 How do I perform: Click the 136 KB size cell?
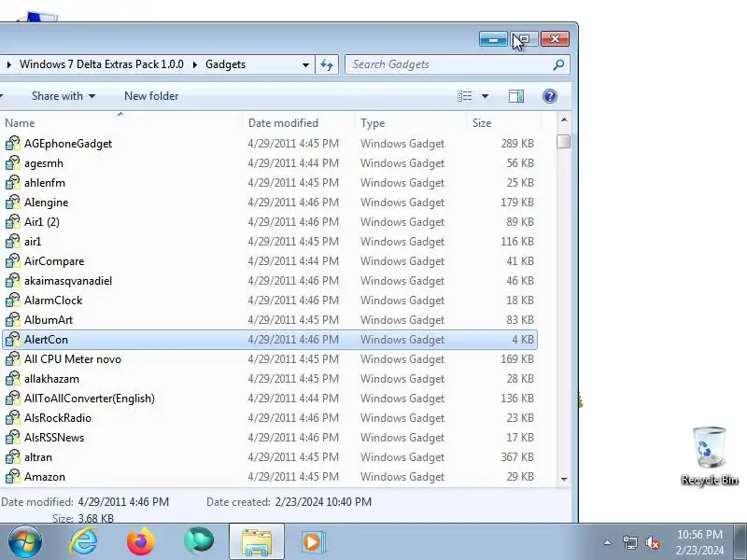pos(517,399)
